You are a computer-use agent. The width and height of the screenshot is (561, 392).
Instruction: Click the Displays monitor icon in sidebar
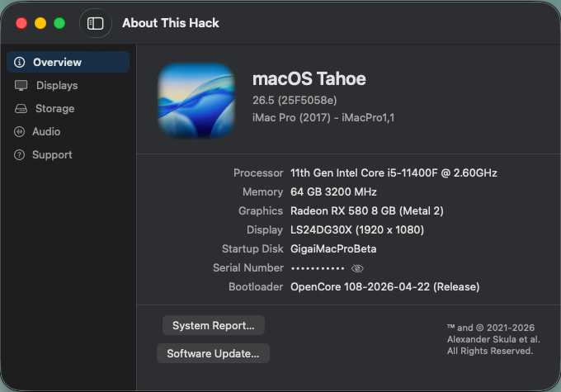21,86
